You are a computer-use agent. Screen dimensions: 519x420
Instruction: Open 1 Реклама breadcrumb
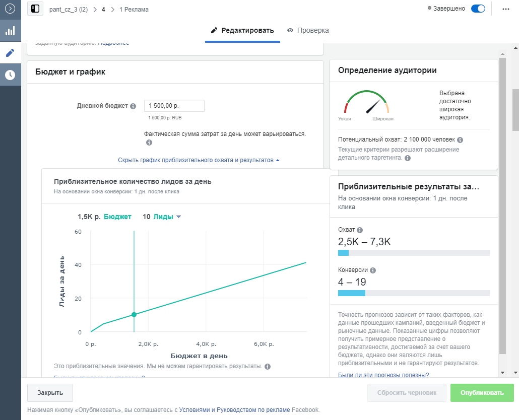click(134, 9)
